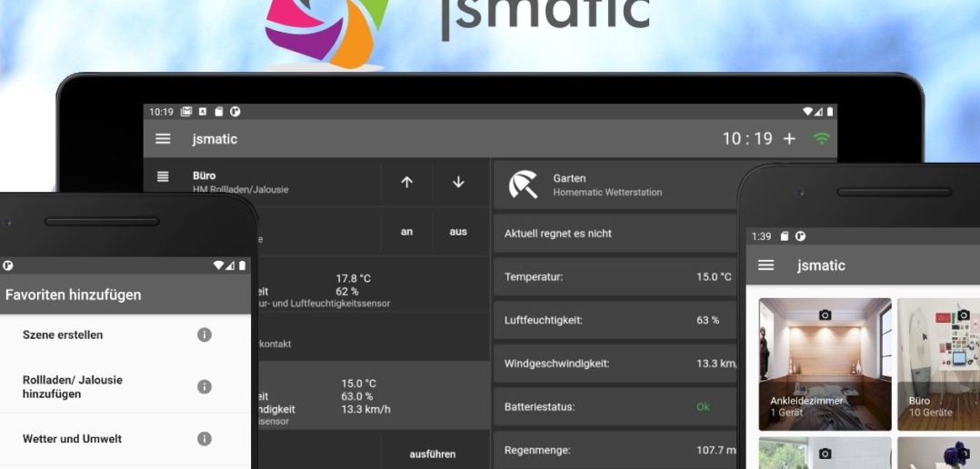Tap the 'jsmatic' title on right phone
Screen dimensions: 980x469
click(821, 264)
